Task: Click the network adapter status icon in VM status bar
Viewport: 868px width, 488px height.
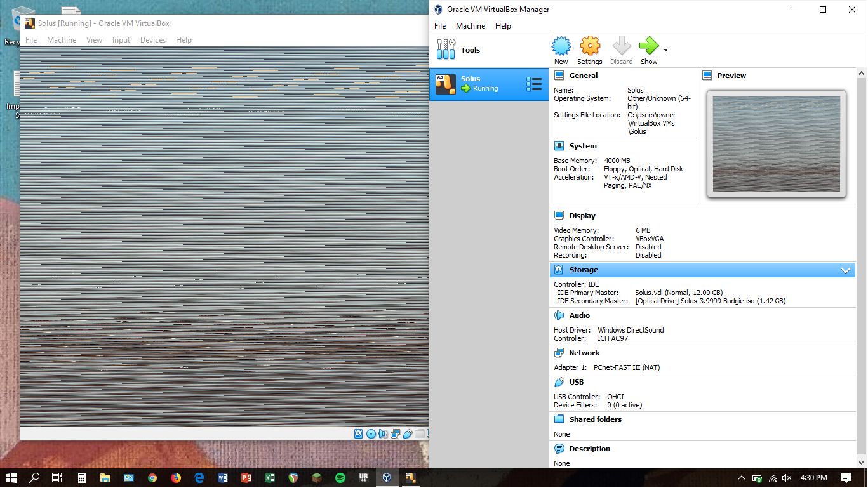Action: click(395, 434)
